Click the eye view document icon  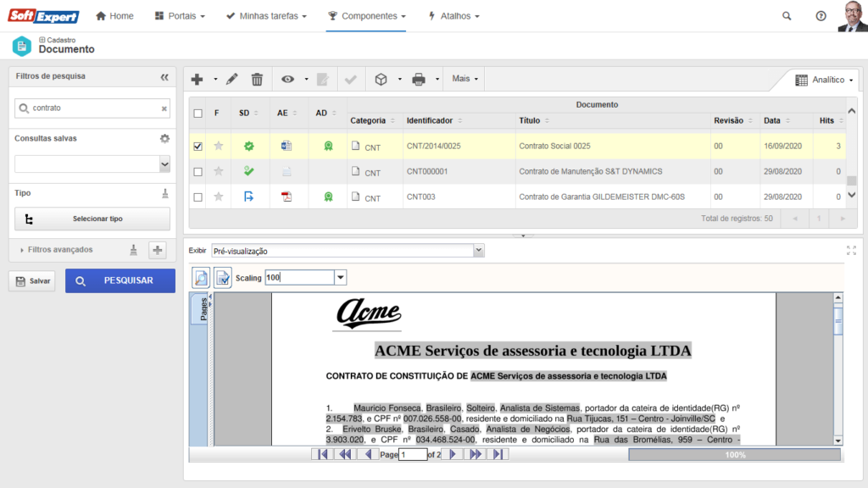click(288, 80)
